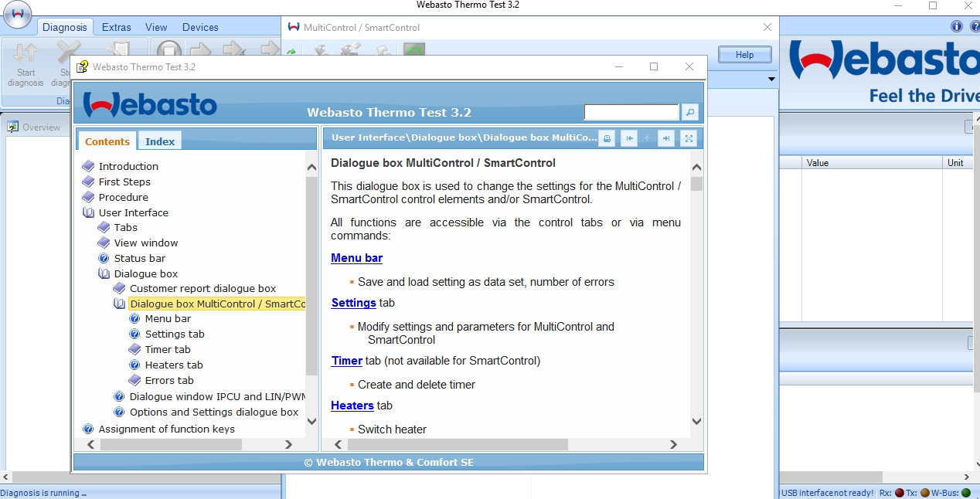The image size is (980, 499).
Task: Click the Errors tab book icon
Action: point(134,380)
